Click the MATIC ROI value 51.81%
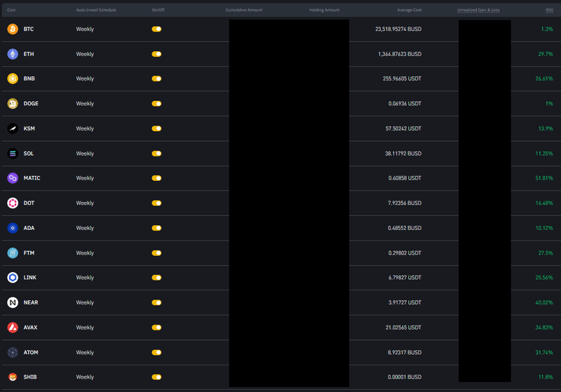 pos(544,177)
